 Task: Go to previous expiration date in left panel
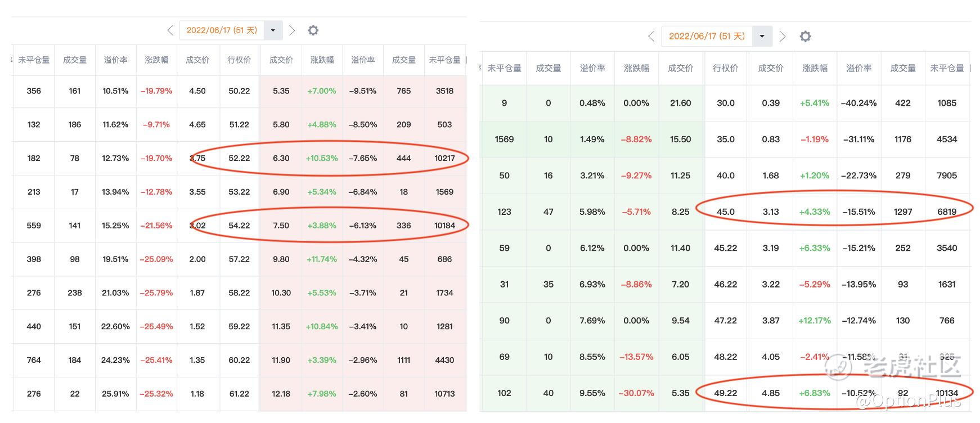[x=170, y=30]
